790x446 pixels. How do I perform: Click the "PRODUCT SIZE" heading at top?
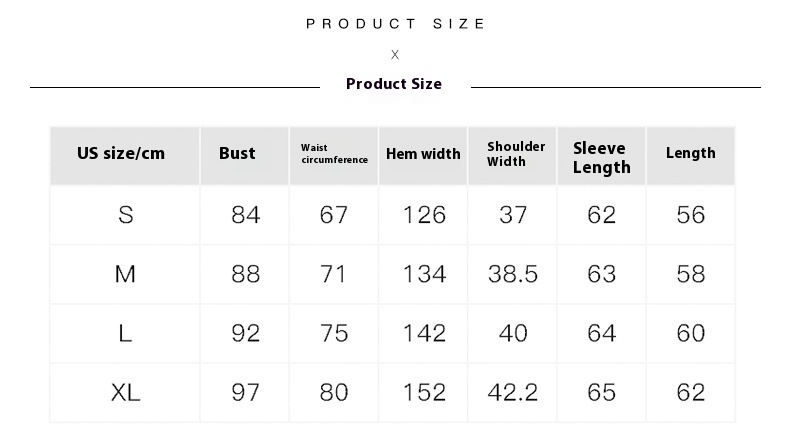[x=395, y=24]
